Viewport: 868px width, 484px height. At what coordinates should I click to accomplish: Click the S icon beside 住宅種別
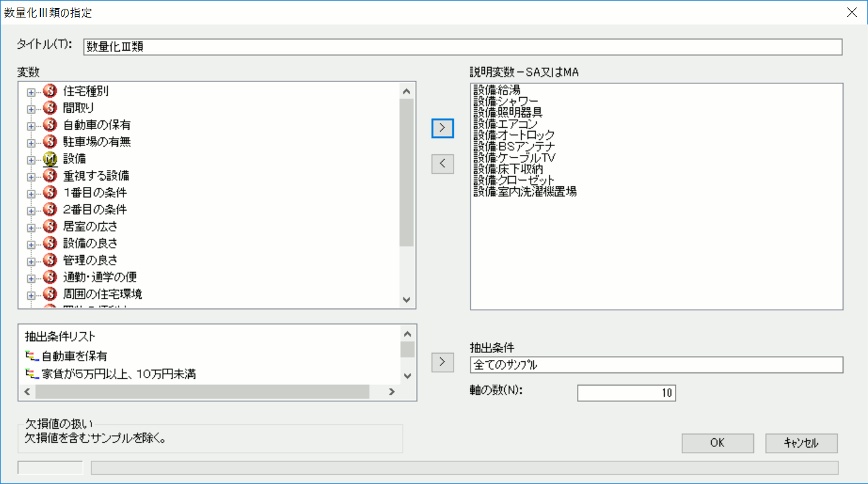click(x=50, y=91)
